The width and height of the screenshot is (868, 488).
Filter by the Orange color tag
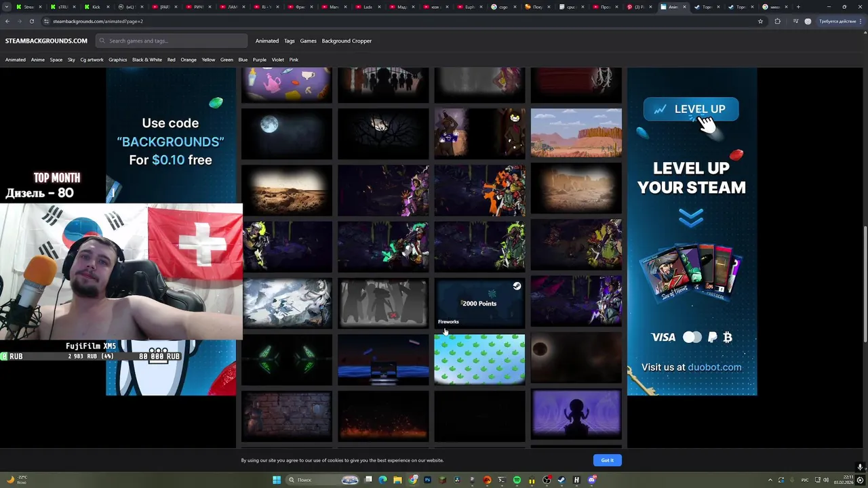click(x=189, y=60)
